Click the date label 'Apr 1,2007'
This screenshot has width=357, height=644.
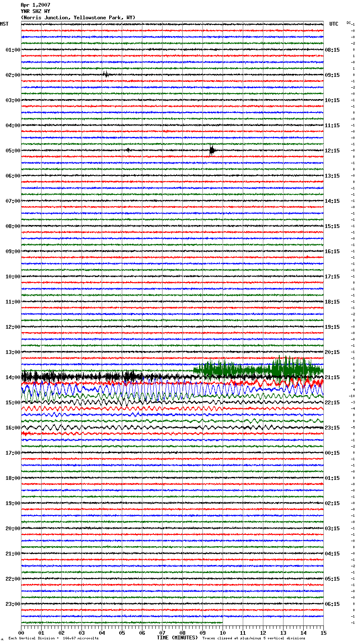click(35, 5)
